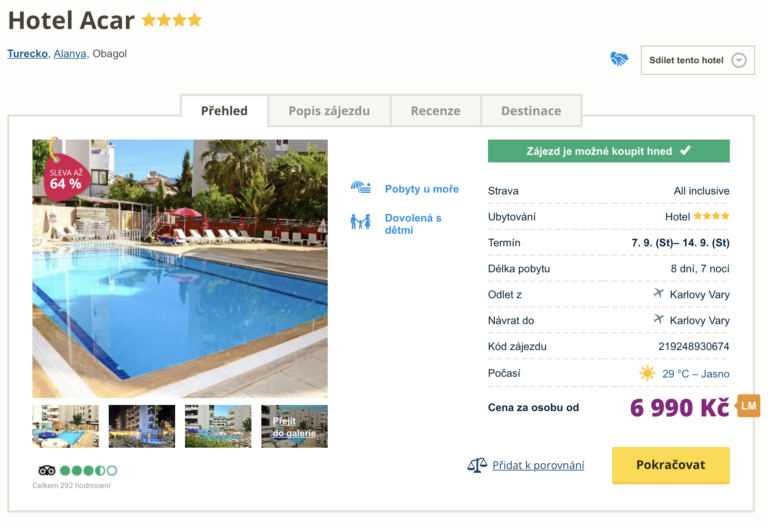
Task: Open the night-time hotel thumbnail
Action: pos(141,426)
